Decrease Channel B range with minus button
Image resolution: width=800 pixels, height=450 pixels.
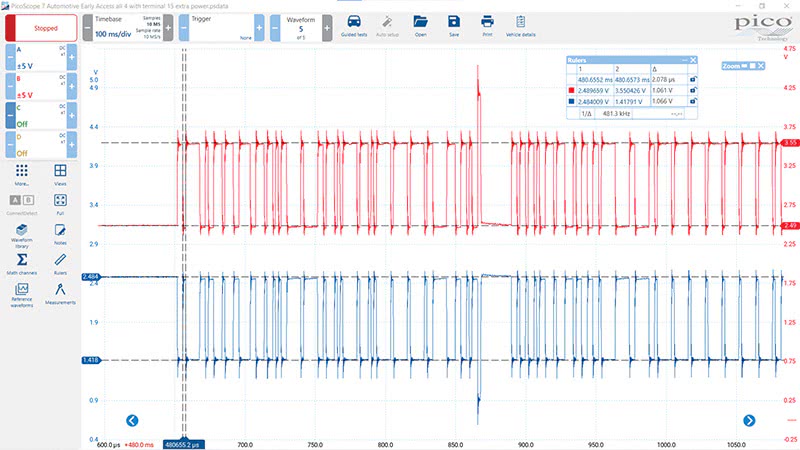(x=10, y=86)
